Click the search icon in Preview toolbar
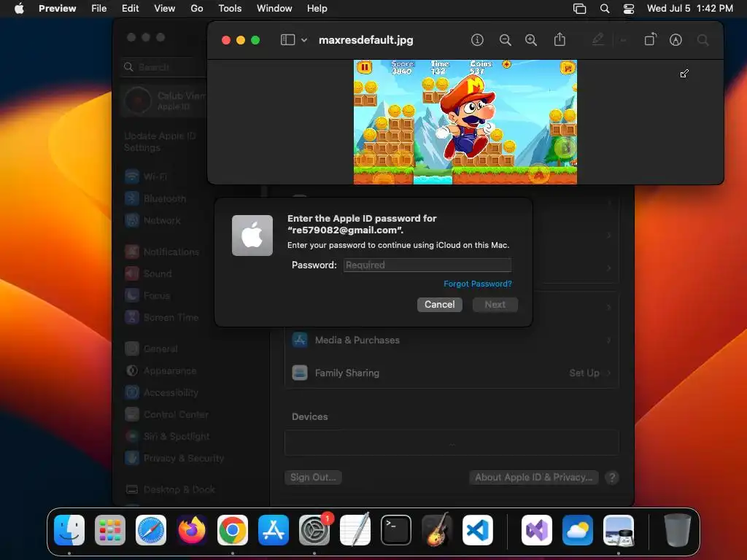Screen dimensions: 747x560 (703, 40)
